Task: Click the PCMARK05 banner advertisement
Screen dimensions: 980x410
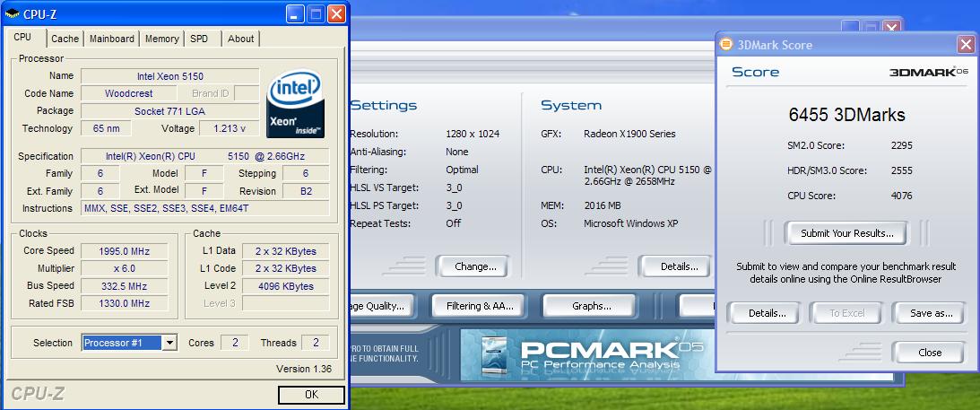Action: [585, 355]
